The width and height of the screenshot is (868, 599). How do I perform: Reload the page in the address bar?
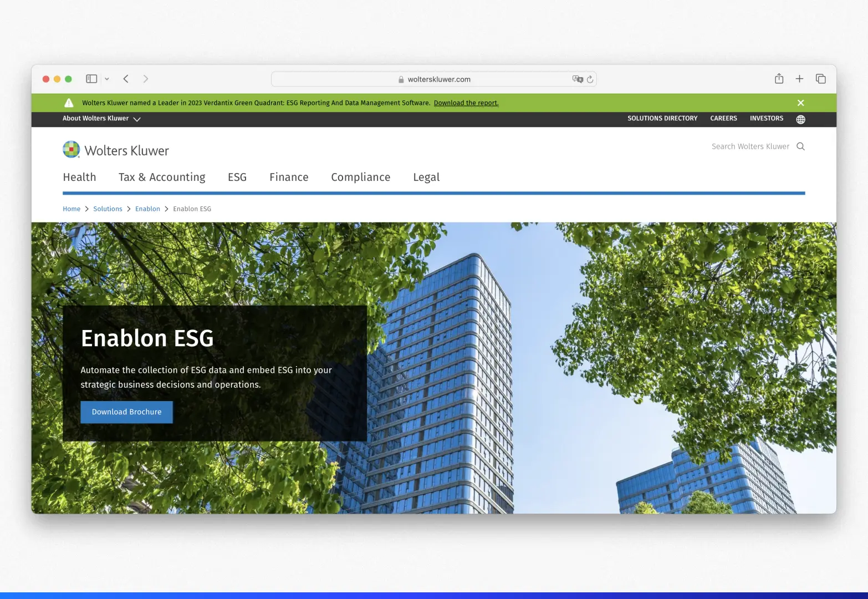tap(590, 79)
